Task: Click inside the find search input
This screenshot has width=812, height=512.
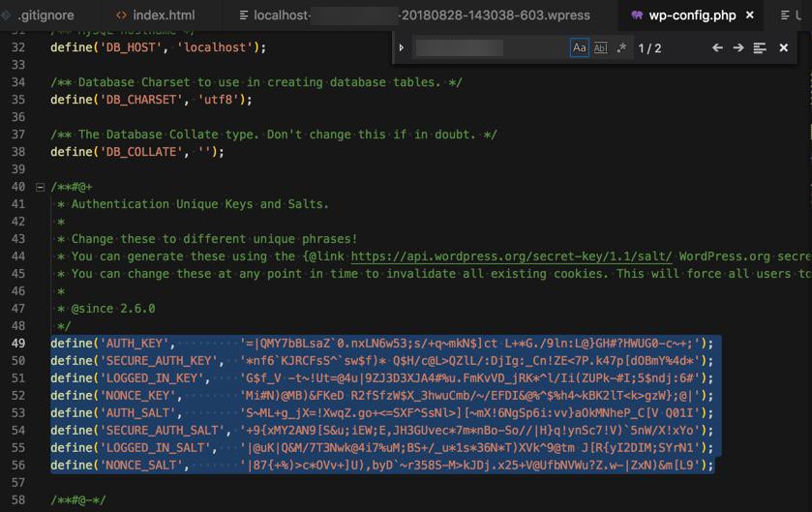Action: pyautogui.click(x=491, y=47)
